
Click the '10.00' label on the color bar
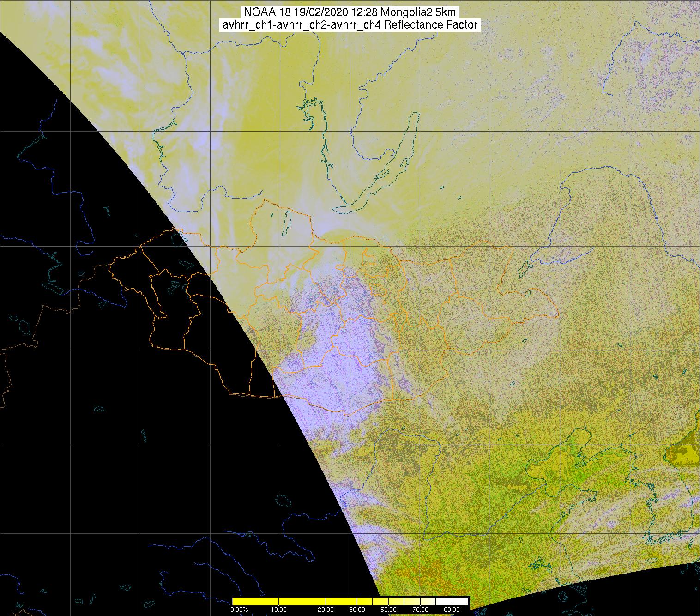279,610
